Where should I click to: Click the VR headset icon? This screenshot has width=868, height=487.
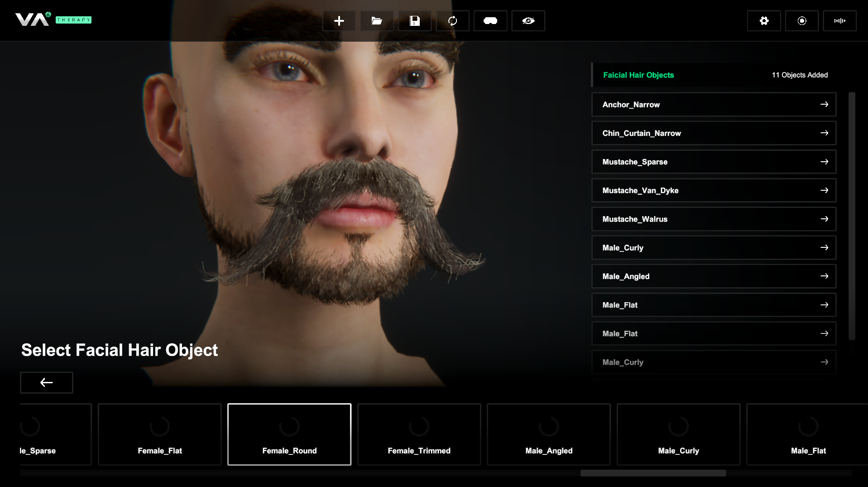[490, 21]
